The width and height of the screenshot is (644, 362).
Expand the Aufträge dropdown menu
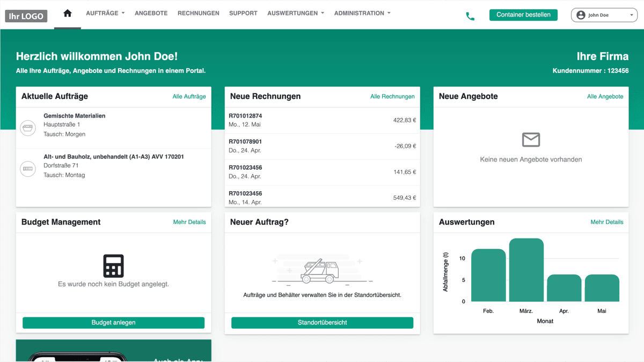click(x=105, y=13)
